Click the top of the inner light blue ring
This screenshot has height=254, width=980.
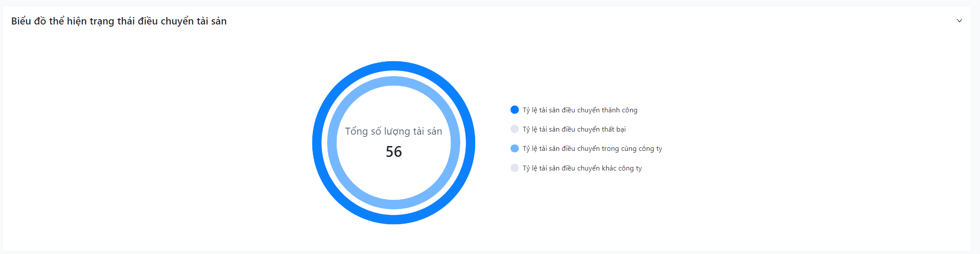393,81
